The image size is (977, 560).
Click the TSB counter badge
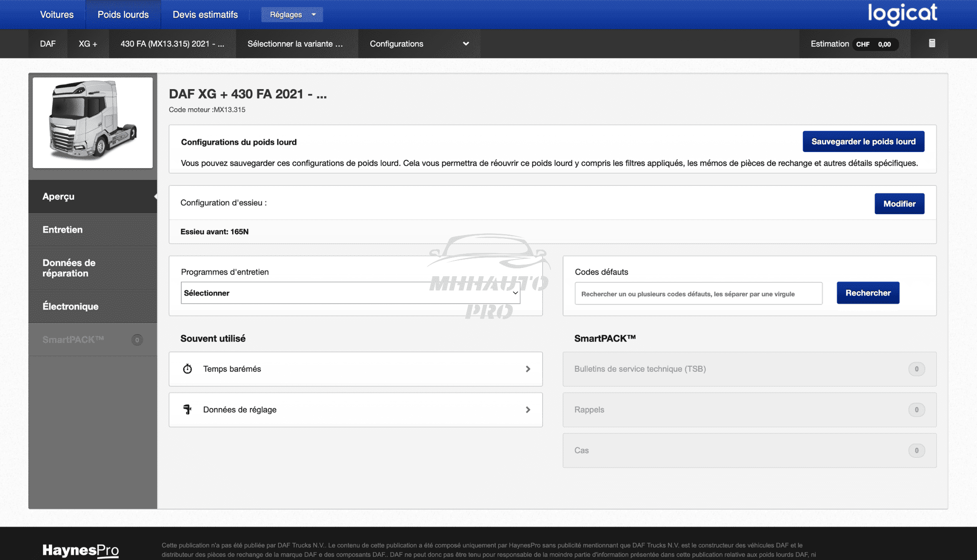tap(916, 369)
